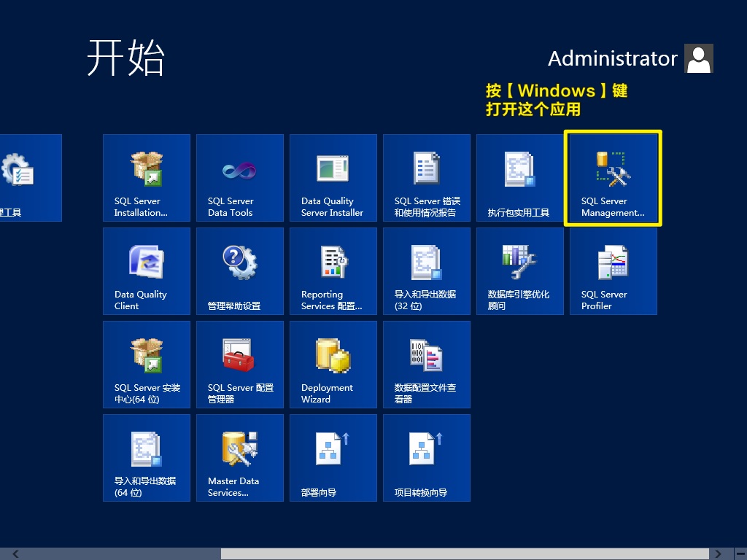Launch Data Quality Client
This screenshot has height=560, width=747.
147,271
